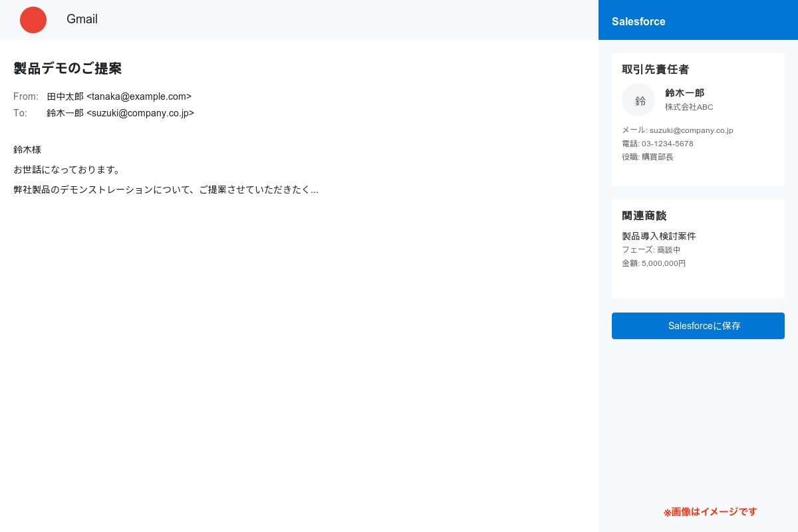This screenshot has height=532, width=798.
Task: Click phone number 03-1234-5678
Action: pos(667,144)
